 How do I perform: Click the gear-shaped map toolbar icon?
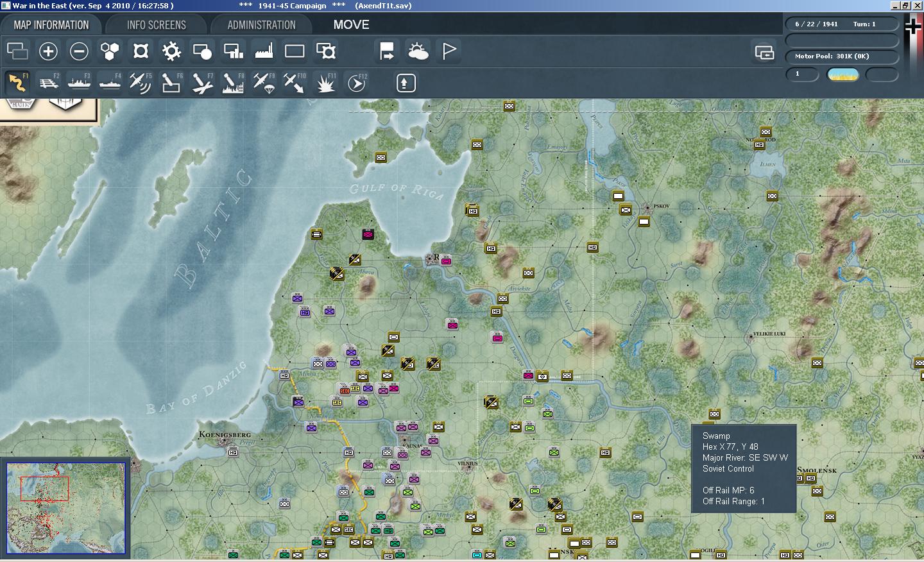pos(171,51)
